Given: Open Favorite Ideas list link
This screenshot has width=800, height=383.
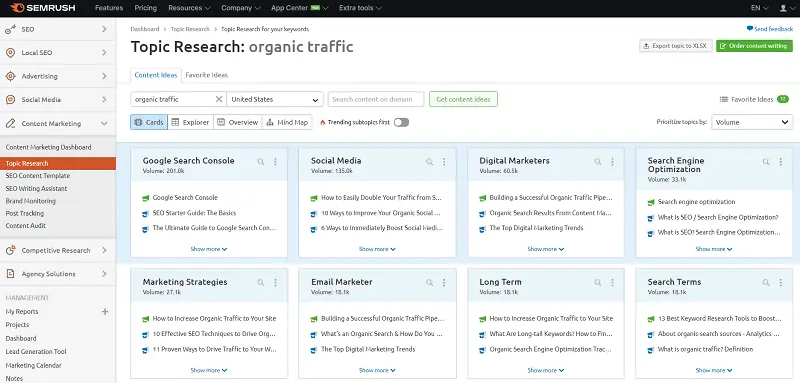Looking at the screenshot, I should (753, 99).
